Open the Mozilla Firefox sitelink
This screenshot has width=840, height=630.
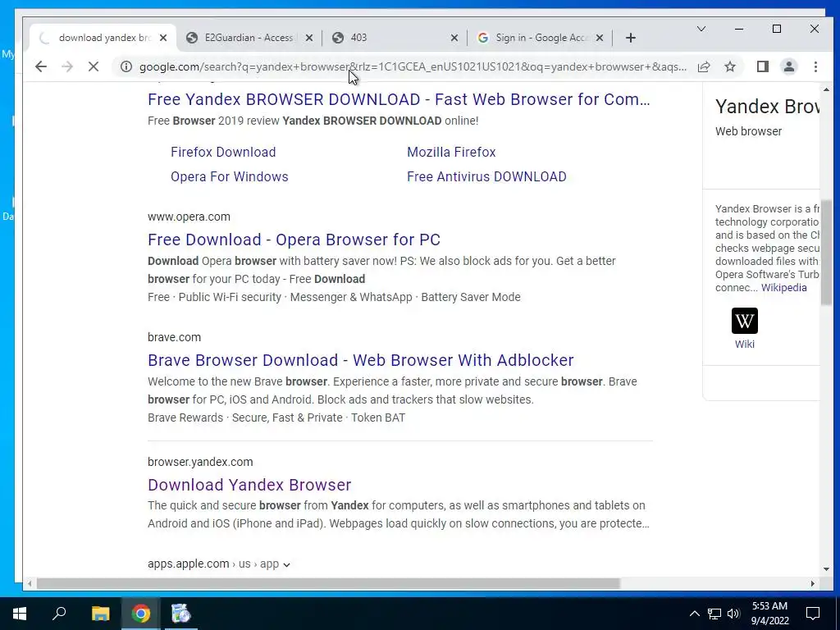pyautogui.click(x=452, y=152)
